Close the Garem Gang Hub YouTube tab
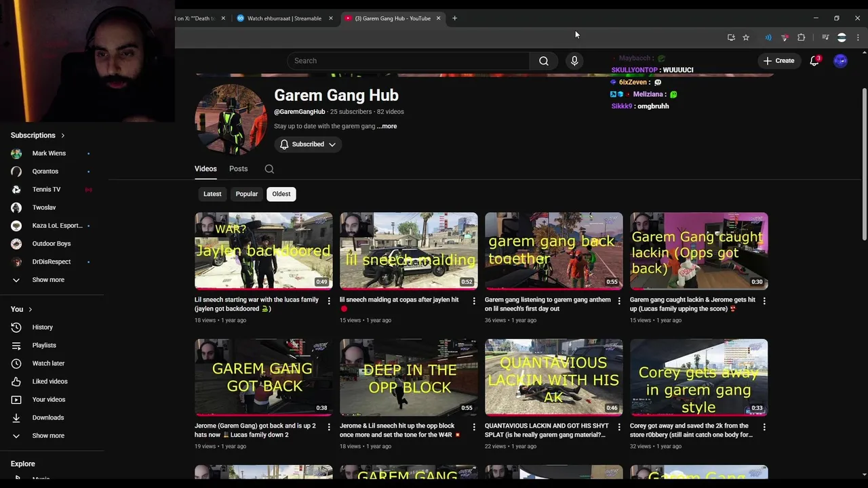868x488 pixels. tap(438, 18)
